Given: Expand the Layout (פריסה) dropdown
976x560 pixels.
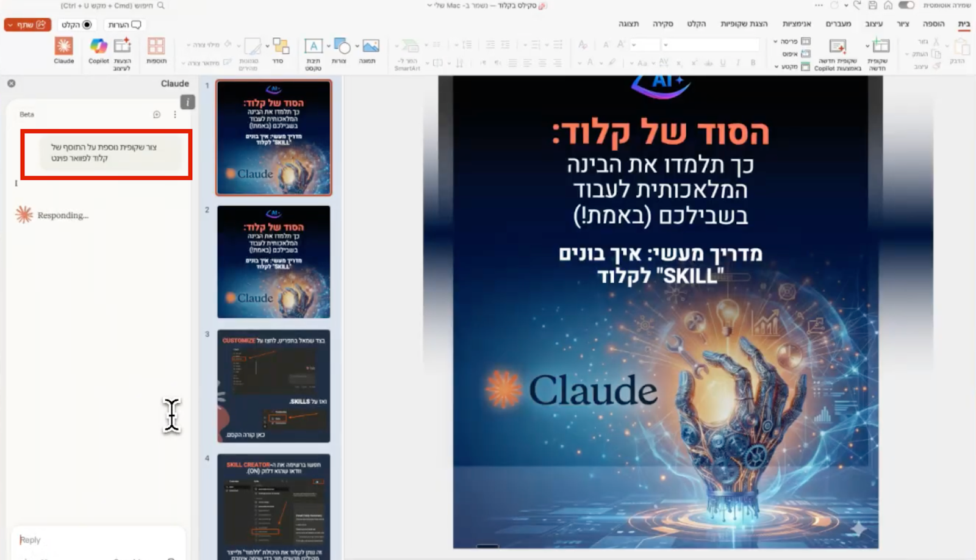Looking at the screenshot, I should point(775,41).
